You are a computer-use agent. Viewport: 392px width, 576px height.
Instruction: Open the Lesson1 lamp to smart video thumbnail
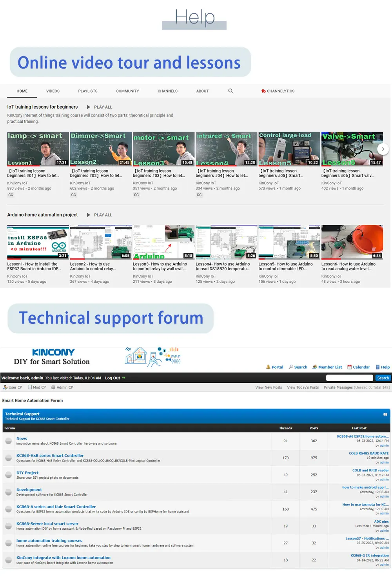click(x=38, y=149)
